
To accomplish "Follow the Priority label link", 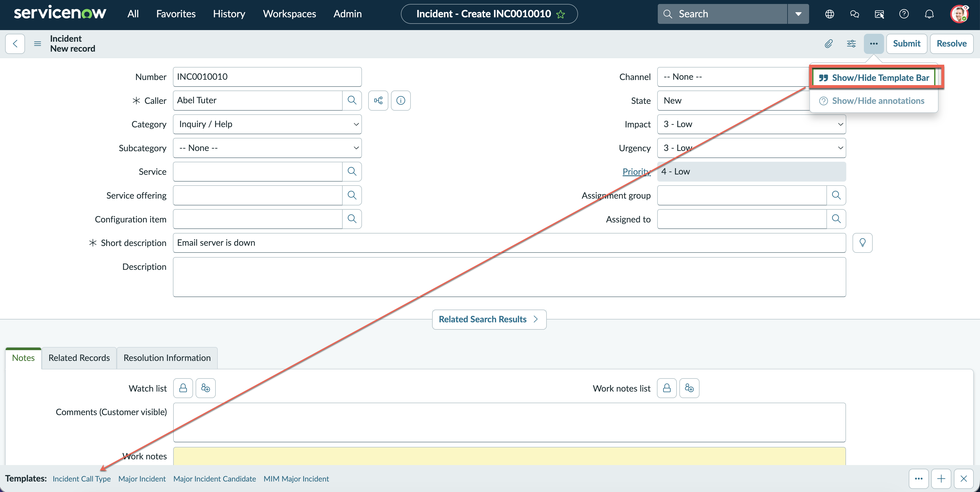I will tap(636, 171).
